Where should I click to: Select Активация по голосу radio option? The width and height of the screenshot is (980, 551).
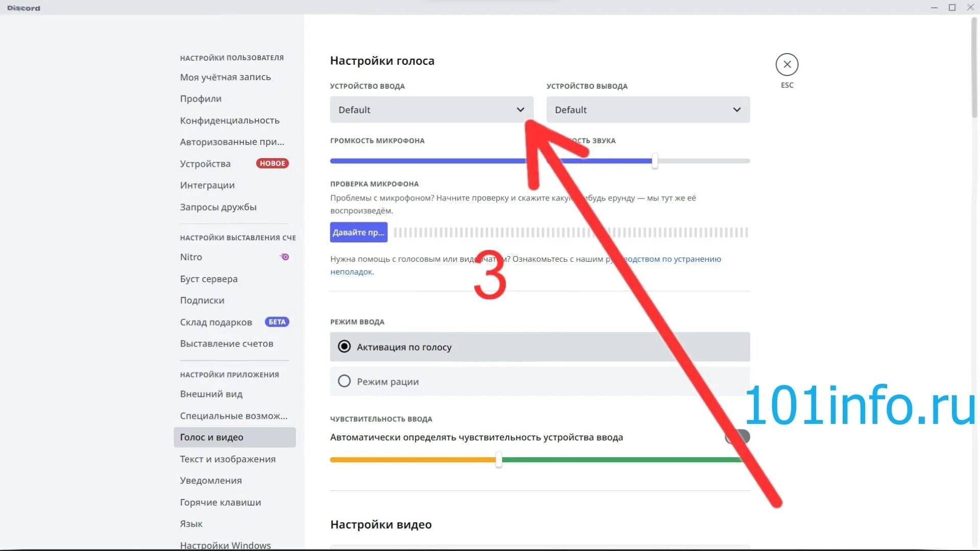click(345, 347)
